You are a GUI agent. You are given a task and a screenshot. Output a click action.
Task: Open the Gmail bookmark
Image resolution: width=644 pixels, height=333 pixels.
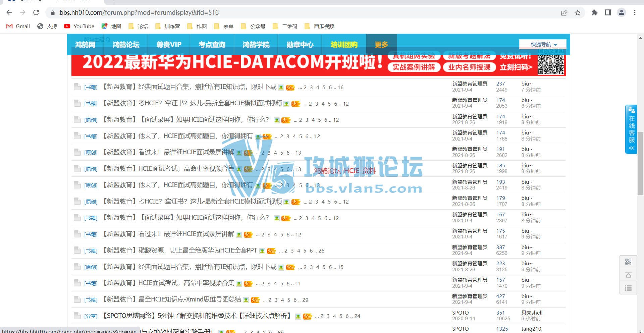pyautogui.click(x=18, y=26)
